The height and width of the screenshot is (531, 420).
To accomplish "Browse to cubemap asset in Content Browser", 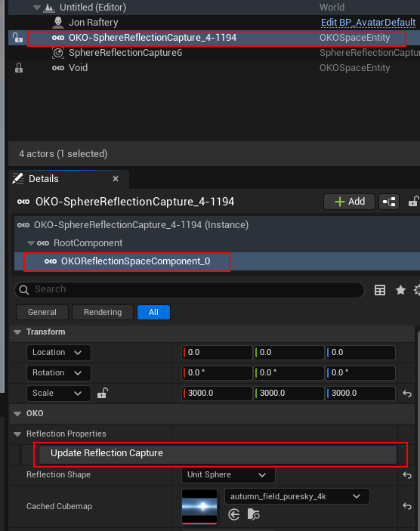I will pyautogui.click(x=253, y=514).
